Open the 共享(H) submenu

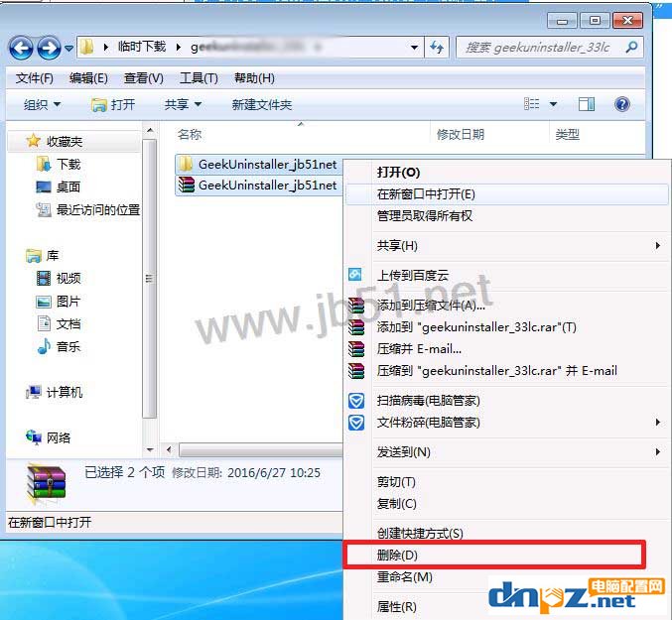pos(507,245)
